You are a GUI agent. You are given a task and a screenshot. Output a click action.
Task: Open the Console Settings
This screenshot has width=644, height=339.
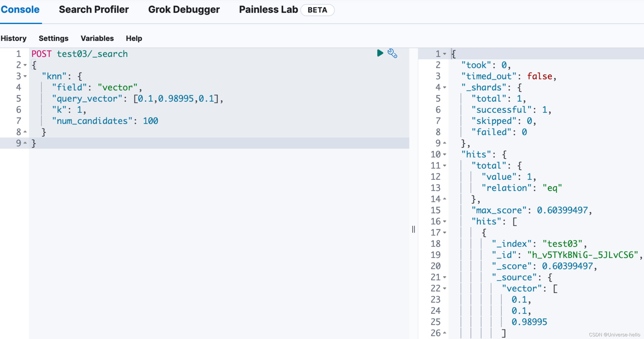coord(53,38)
